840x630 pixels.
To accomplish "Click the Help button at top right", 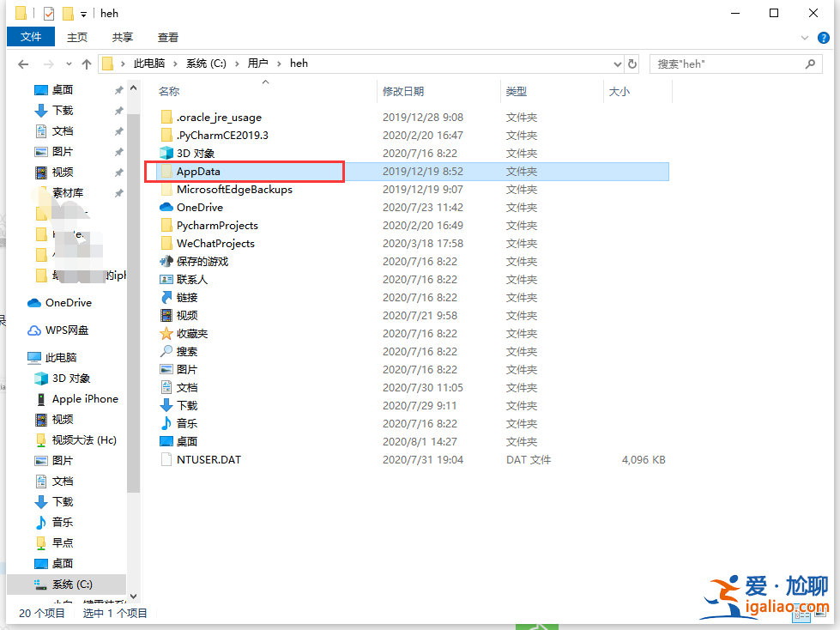I will pos(824,37).
